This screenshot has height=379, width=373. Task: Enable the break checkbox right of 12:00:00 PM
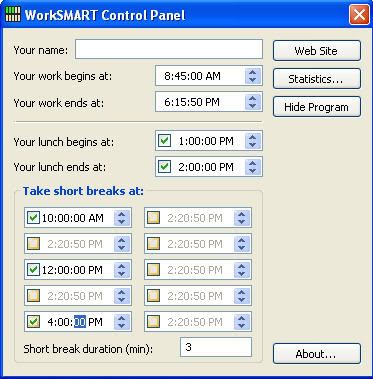[153, 270]
